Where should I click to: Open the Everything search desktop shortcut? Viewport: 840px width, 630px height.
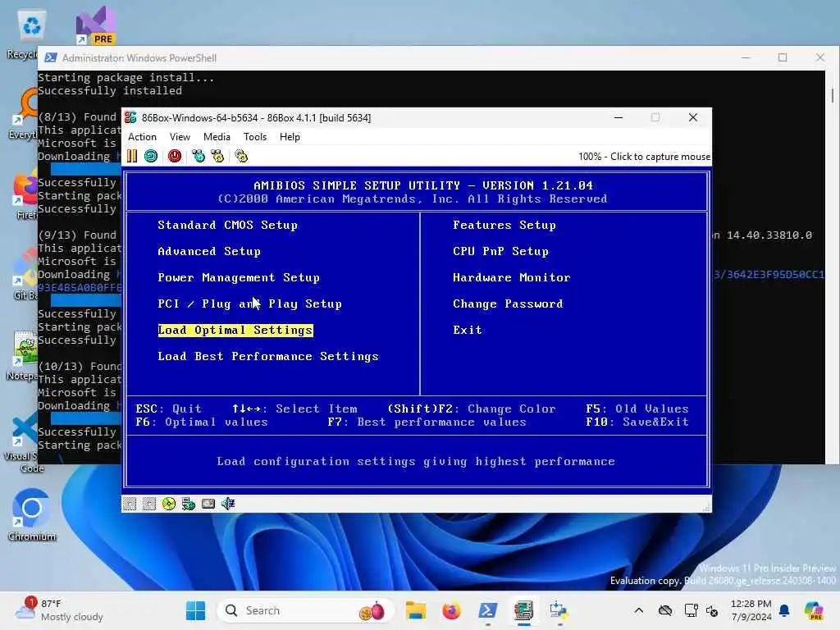point(22,112)
